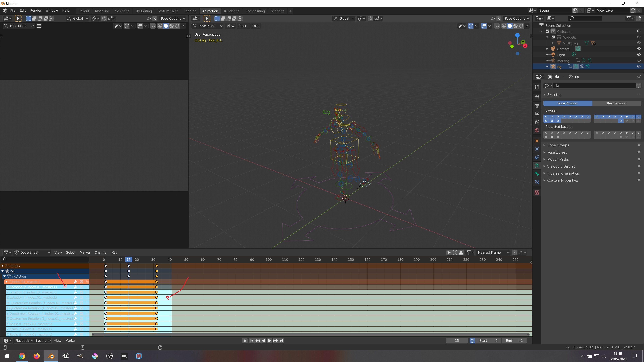Open the Object Data armature properties tab
Viewport: 644px width, 362px height.
click(537, 165)
